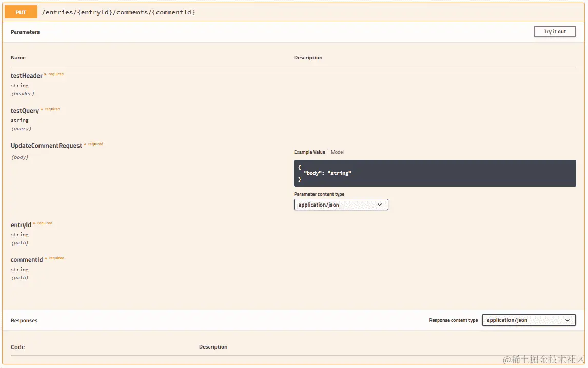Click the (header) location label

pyautogui.click(x=23, y=94)
